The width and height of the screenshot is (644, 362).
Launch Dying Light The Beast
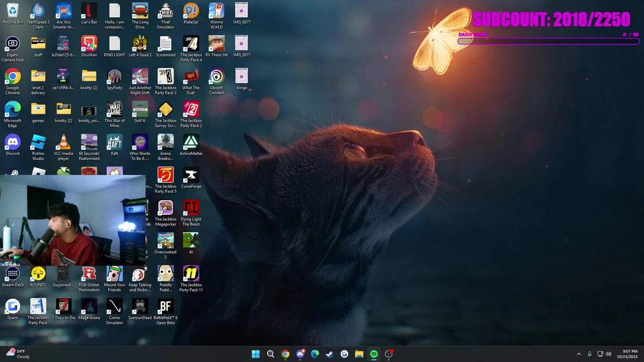(x=191, y=213)
